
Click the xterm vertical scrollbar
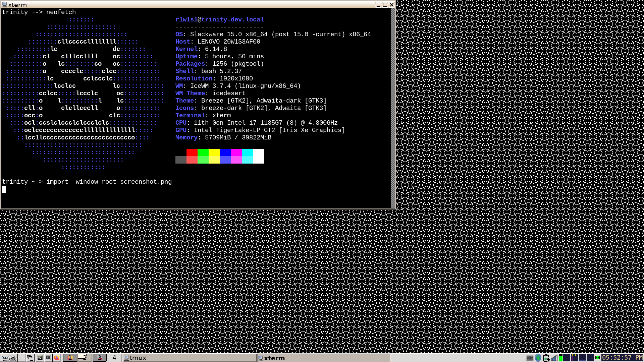[x=393, y=107]
